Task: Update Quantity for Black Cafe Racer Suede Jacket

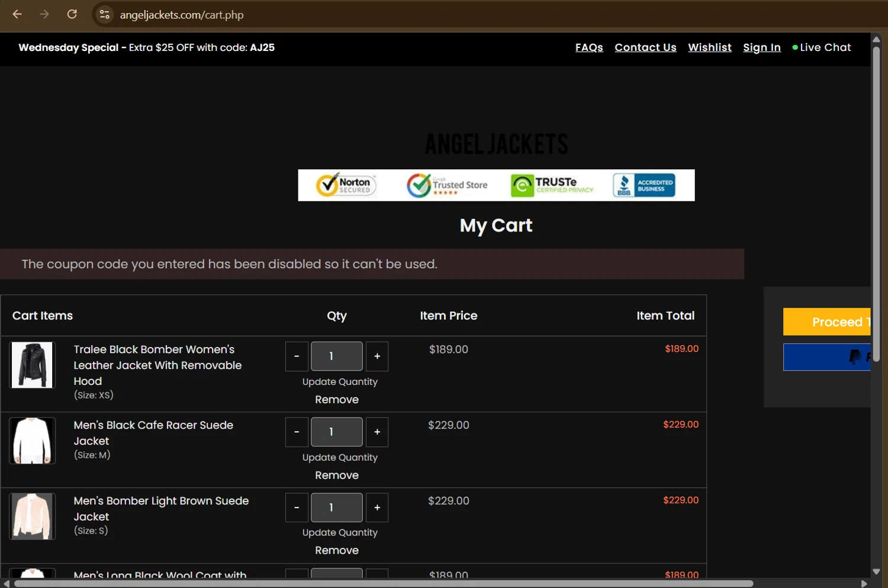Action: click(340, 458)
